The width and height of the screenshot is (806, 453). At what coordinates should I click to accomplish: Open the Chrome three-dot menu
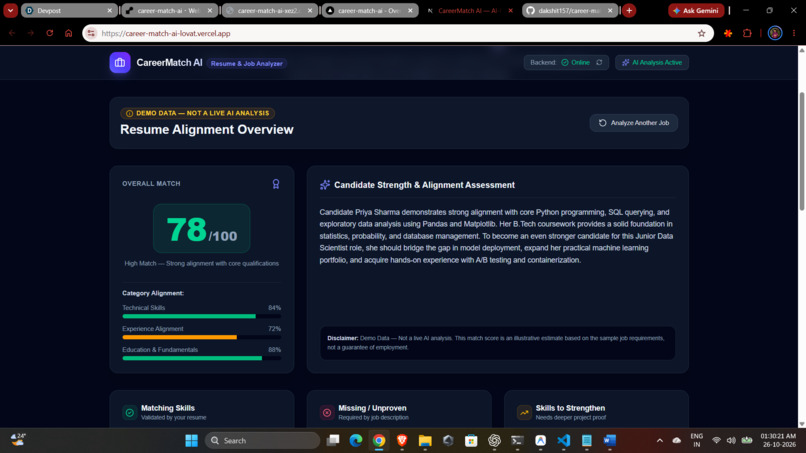[794, 33]
